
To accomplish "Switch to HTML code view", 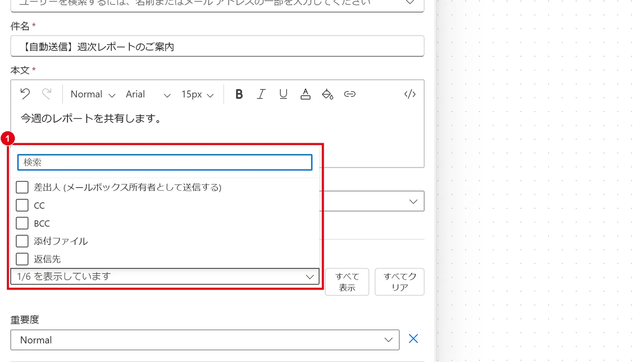I will (410, 94).
